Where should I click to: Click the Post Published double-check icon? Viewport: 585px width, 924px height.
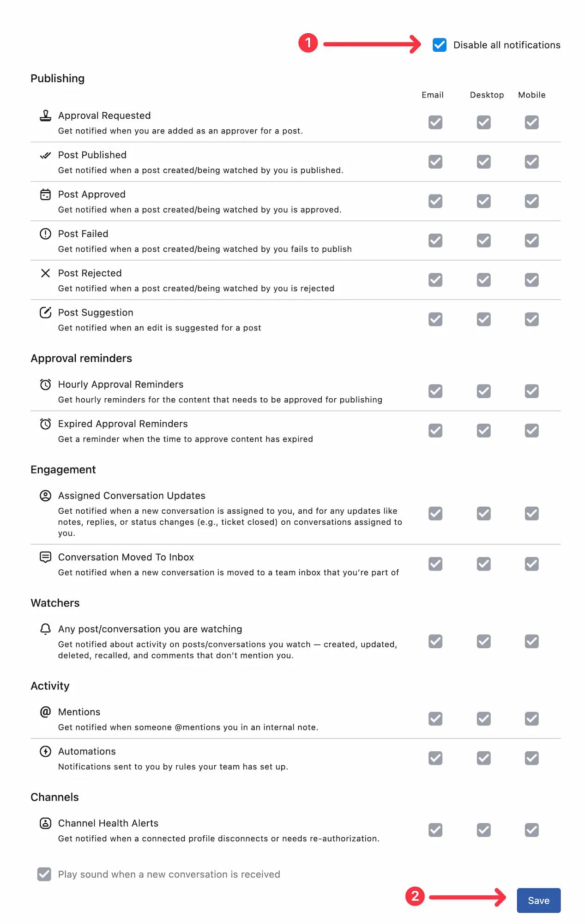pyautogui.click(x=45, y=155)
